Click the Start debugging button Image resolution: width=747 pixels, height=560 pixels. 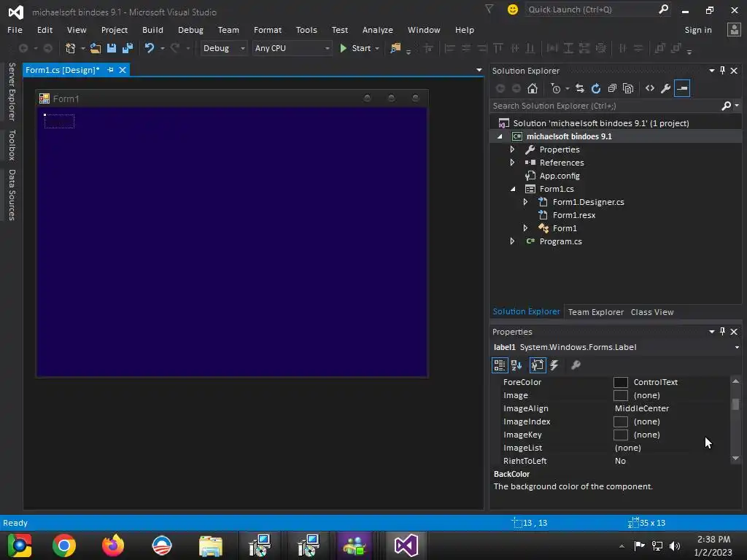click(x=356, y=48)
